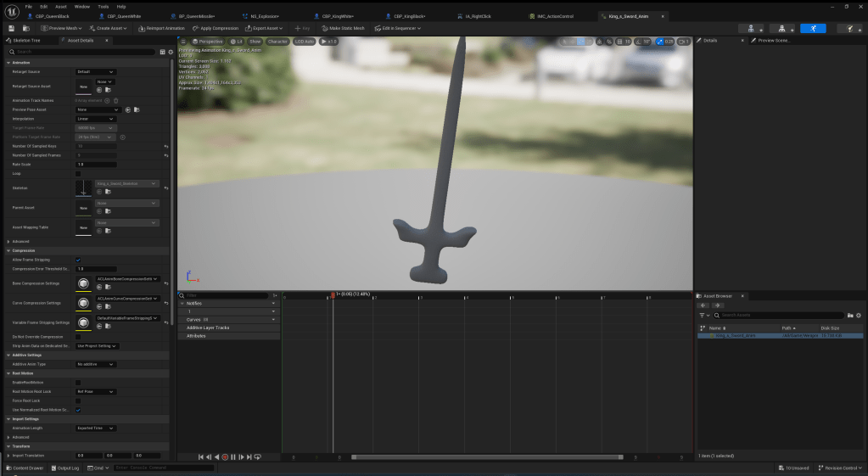The width and height of the screenshot is (868, 476).
Task: Uncheck Allow Frame Stripping
Action: pos(79,260)
